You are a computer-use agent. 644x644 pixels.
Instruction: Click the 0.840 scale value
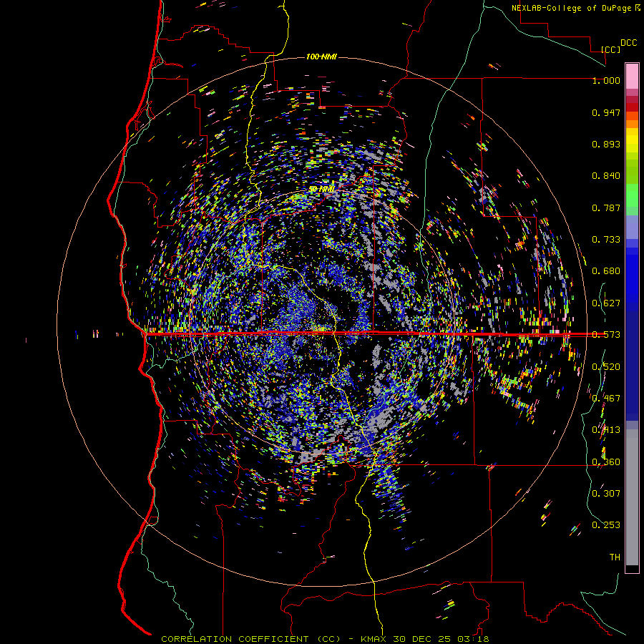coord(606,176)
